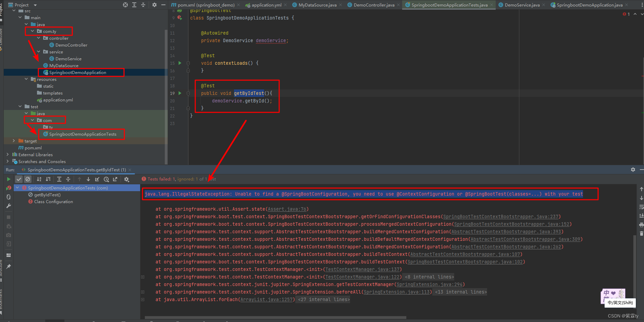Expand 8 internal lines fold
The width and height of the screenshot is (644, 322).
(430, 277)
